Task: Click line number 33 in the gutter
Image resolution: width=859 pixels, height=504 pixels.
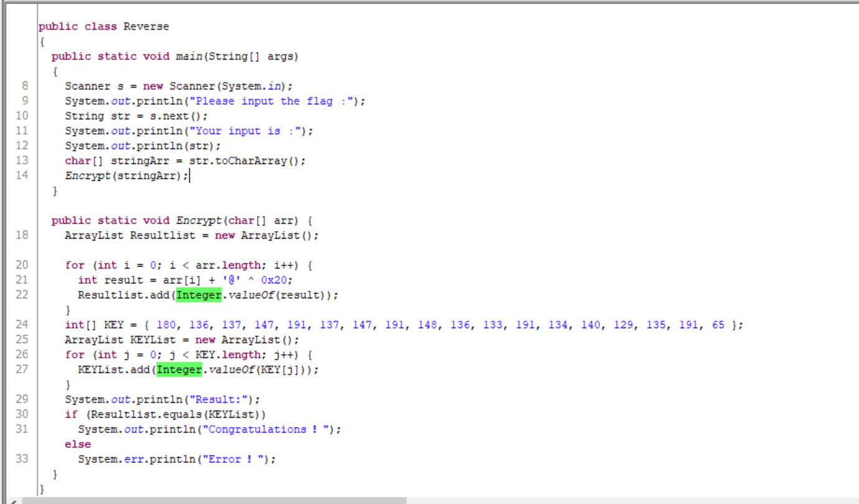Action: (x=22, y=459)
